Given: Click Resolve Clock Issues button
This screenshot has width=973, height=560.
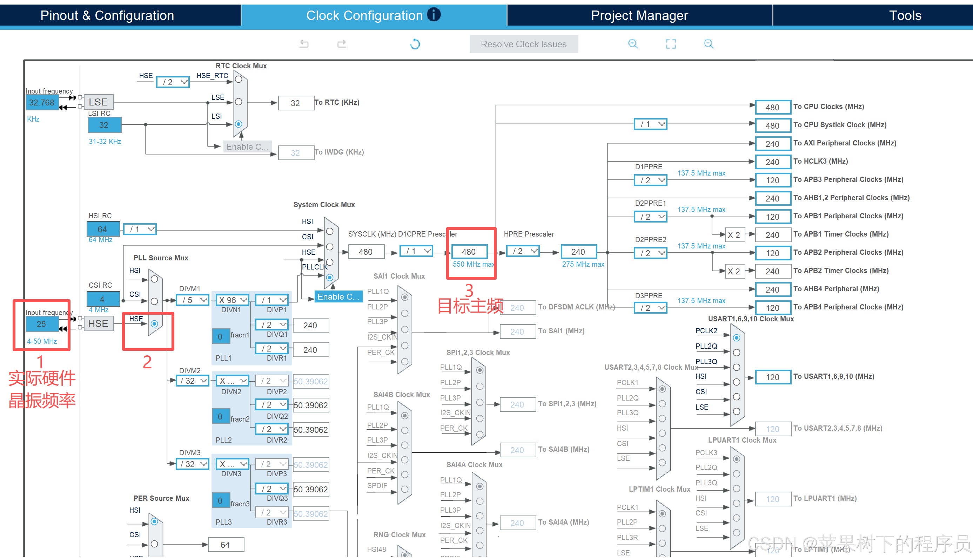Looking at the screenshot, I should 523,44.
